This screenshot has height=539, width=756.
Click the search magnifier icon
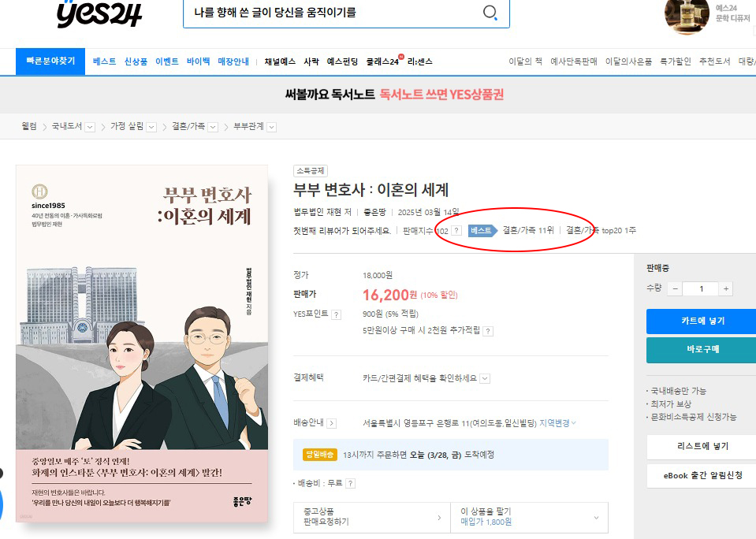coord(490,13)
